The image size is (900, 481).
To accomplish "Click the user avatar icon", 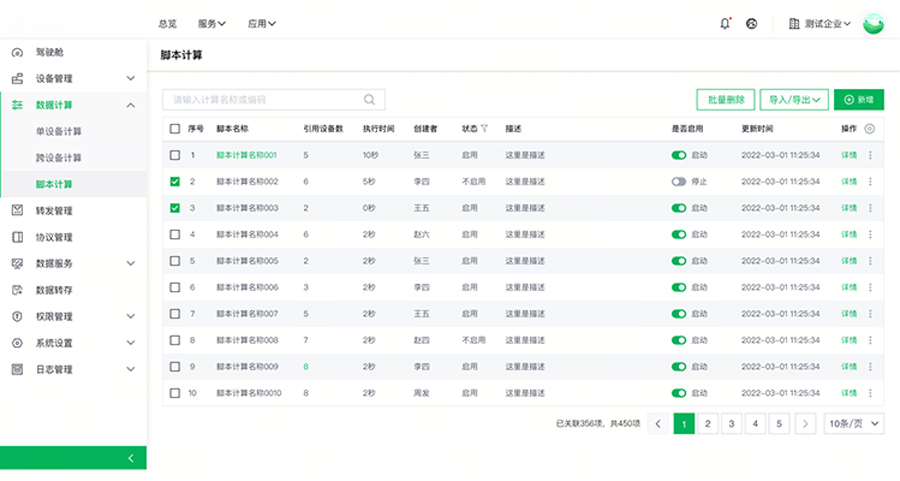I will click(873, 24).
